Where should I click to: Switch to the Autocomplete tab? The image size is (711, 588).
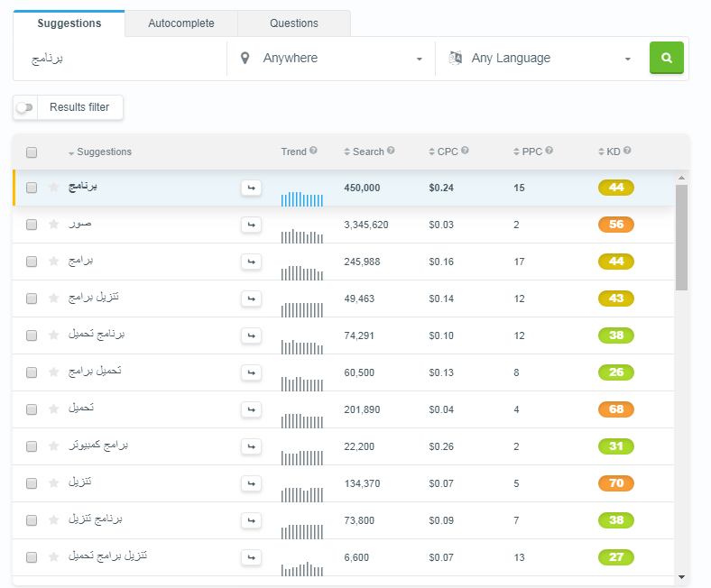(x=181, y=23)
